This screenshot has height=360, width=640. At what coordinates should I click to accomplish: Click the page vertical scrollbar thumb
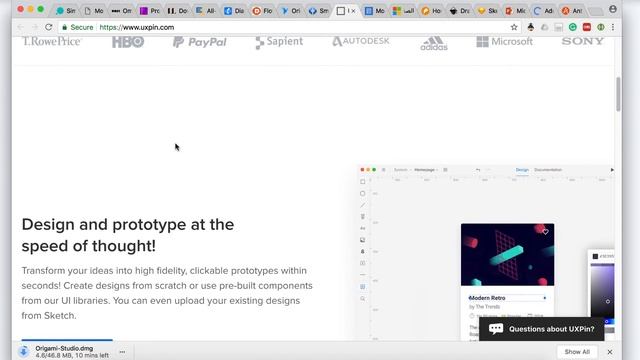[x=618, y=94]
